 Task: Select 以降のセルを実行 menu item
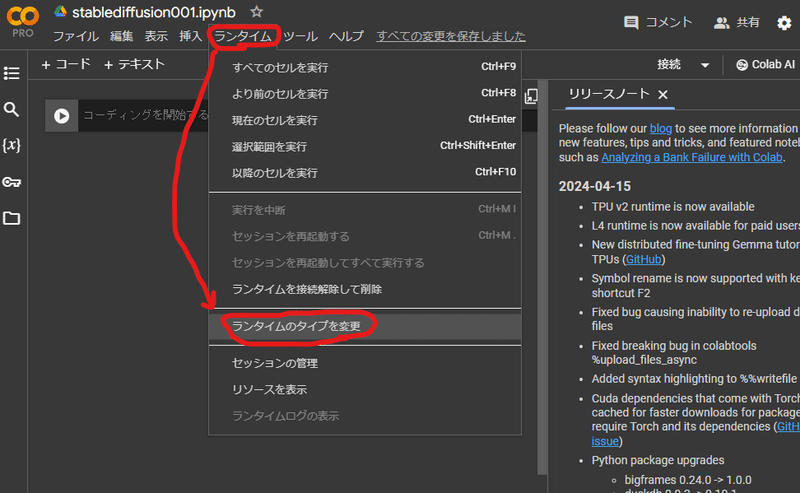point(365,173)
